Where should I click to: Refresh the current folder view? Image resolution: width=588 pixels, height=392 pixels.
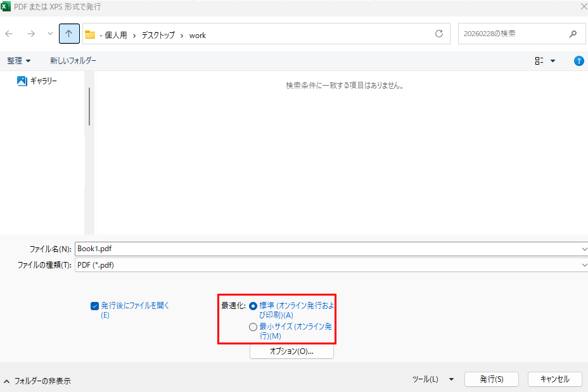click(x=438, y=34)
